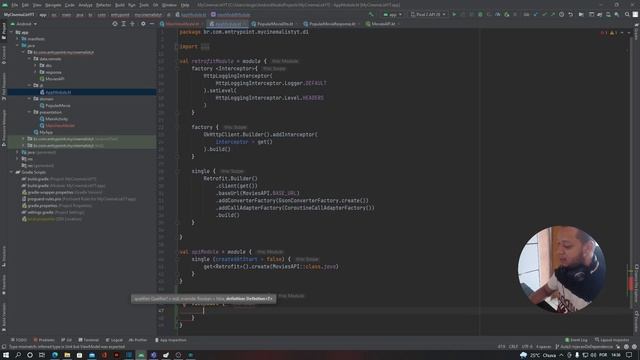Open File Explorer from the taskbar
Viewport: 640px width, 360px height.
click(67, 355)
